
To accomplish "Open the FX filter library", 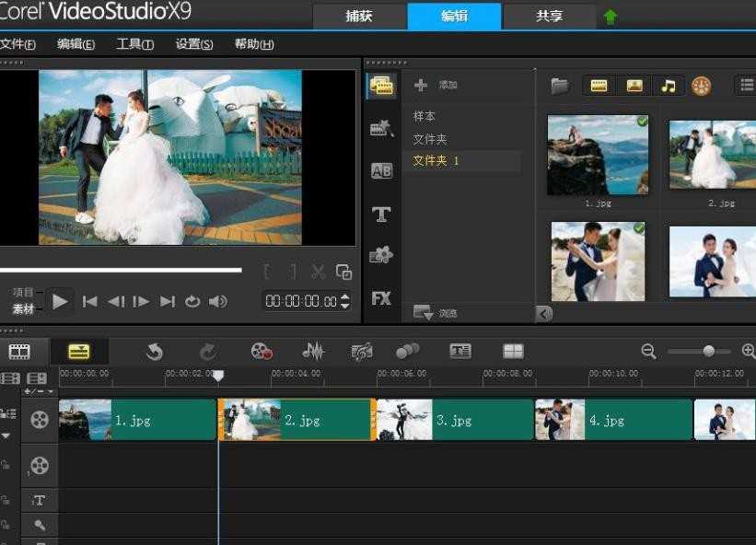I will (381, 299).
